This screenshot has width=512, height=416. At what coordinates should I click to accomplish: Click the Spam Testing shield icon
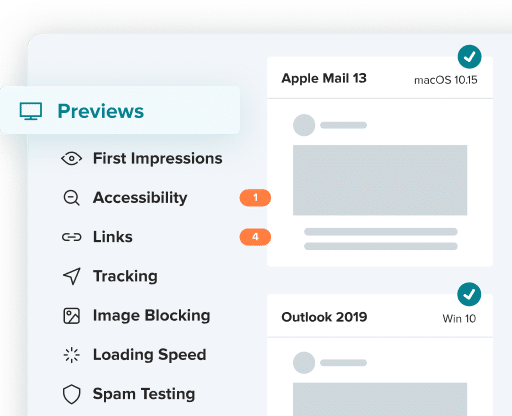click(71, 394)
